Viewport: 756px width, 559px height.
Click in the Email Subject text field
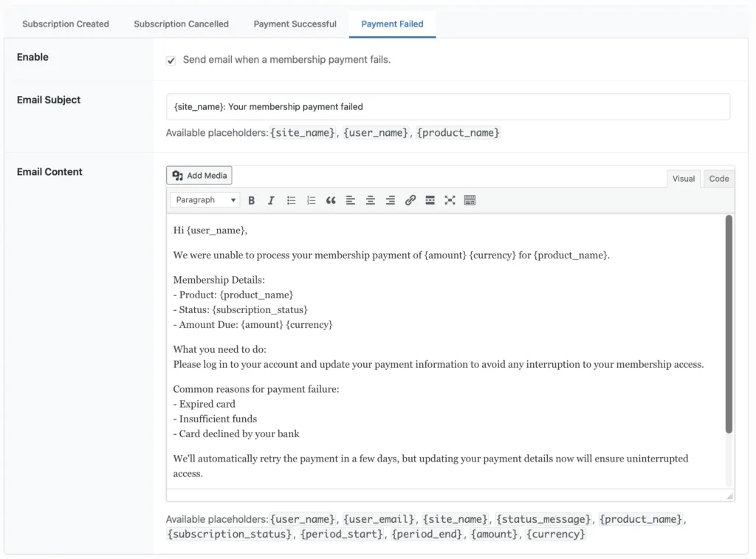click(x=447, y=107)
